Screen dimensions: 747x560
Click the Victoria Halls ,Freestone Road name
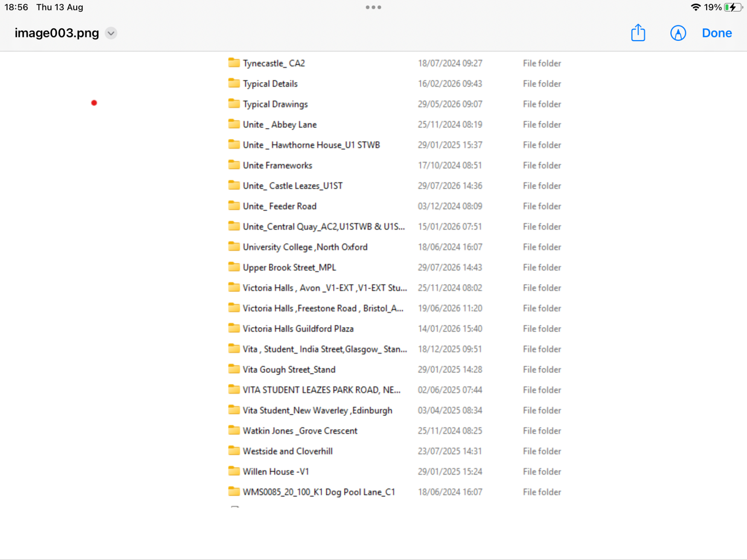point(323,308)
